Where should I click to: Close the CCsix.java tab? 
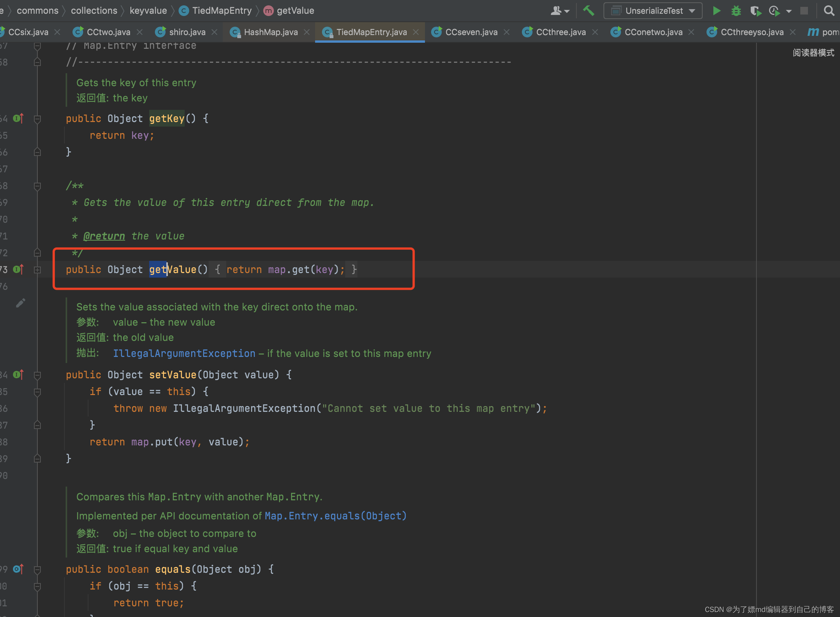pyautogui.click(x=57, y=32)
